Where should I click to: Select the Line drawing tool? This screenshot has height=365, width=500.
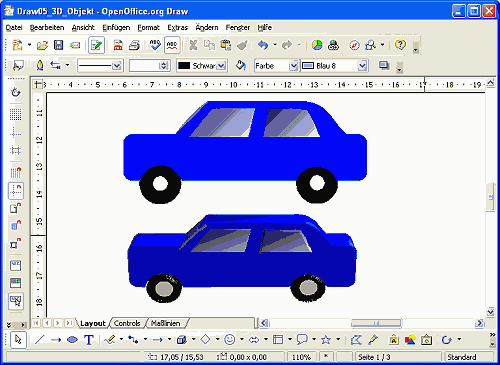click(39, 340)
